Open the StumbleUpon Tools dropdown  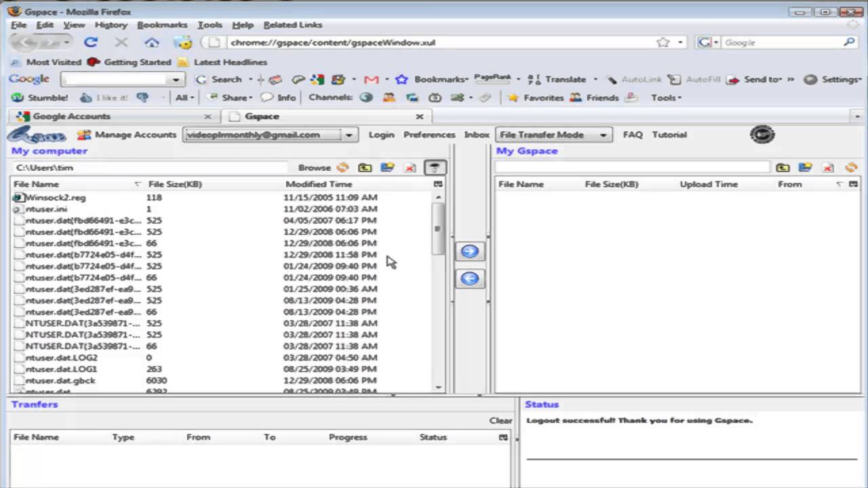point(666,98)
